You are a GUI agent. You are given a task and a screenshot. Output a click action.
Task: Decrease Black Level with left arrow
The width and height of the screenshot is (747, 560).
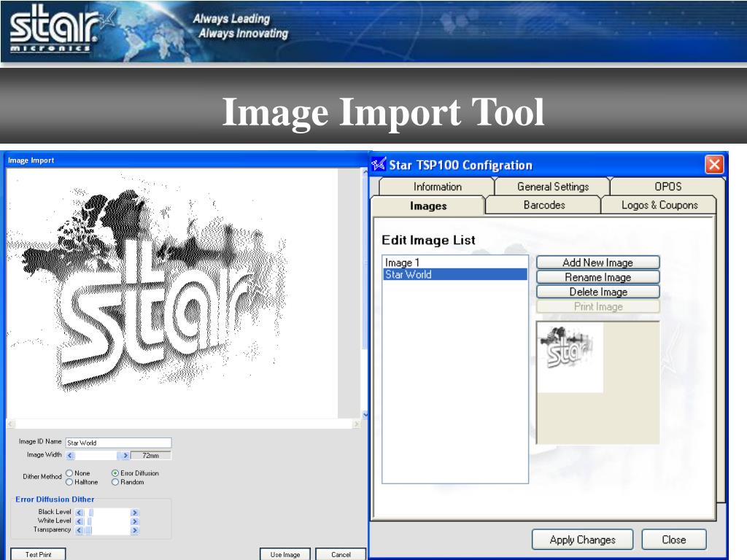coord(79,513)
